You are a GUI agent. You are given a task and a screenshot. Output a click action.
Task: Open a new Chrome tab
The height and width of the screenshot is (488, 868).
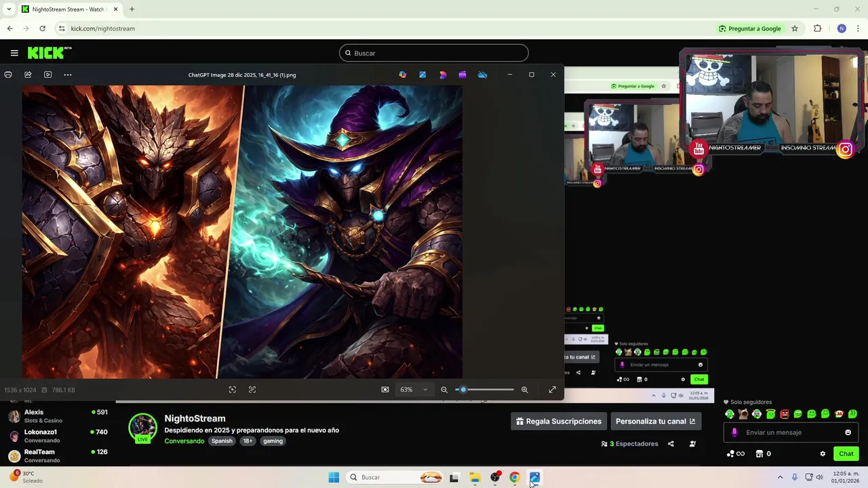click(132, 9)
